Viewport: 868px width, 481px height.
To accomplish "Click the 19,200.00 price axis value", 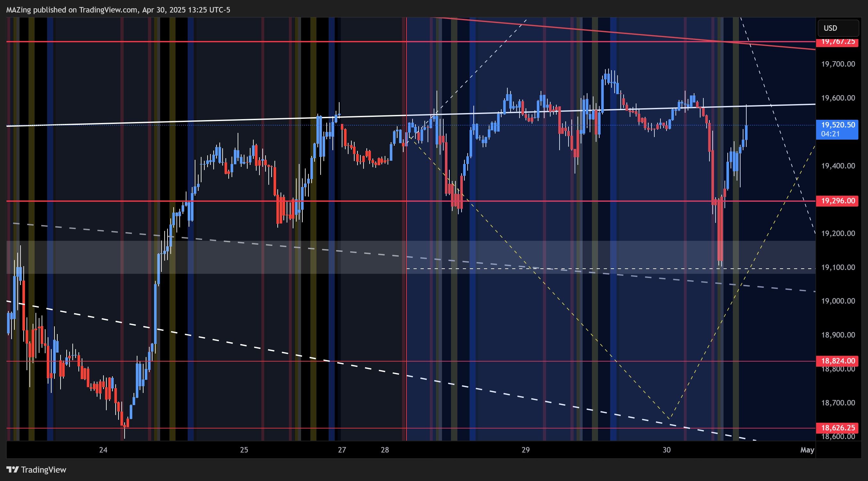I will point(838,233).
